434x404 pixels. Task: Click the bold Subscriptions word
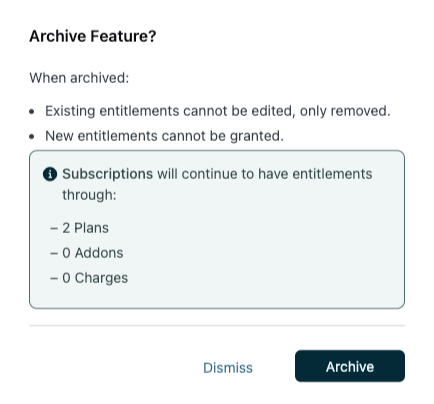pos(107,174)
